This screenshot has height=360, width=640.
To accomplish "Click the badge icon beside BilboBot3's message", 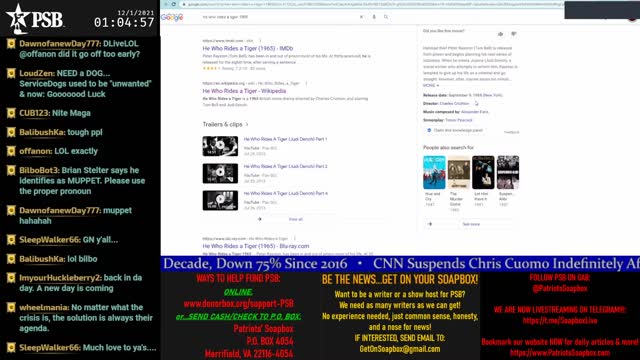I will click(x=11, y=170).
